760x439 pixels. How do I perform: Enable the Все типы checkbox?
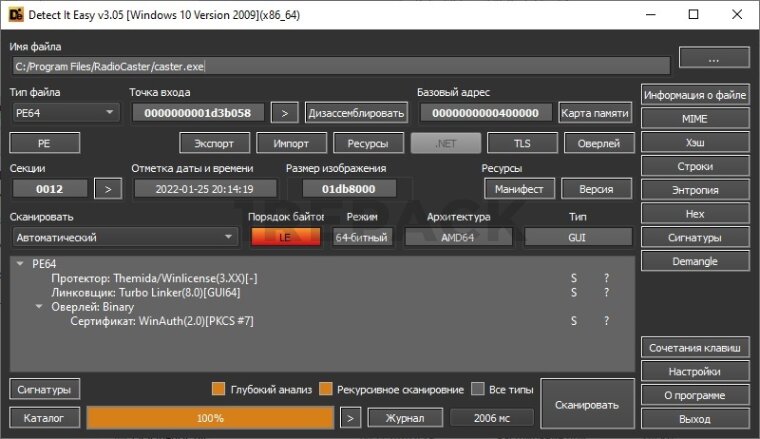coord(478,389)
